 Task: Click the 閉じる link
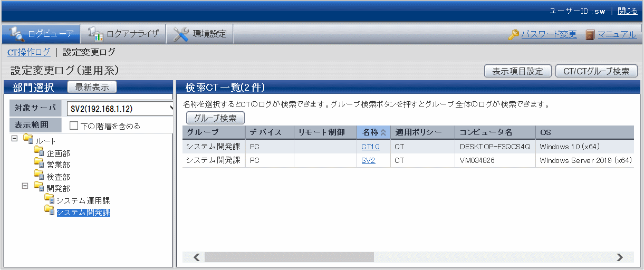(628, 11)
